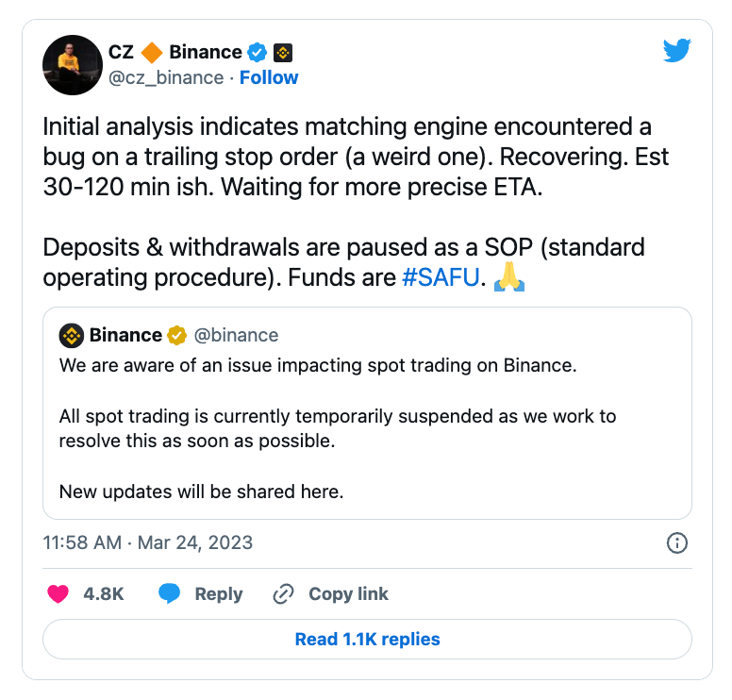The height and width of the screenshot is (700, 732).
Task: Click Read 1.1K replies button
Action: coord(367,639)
